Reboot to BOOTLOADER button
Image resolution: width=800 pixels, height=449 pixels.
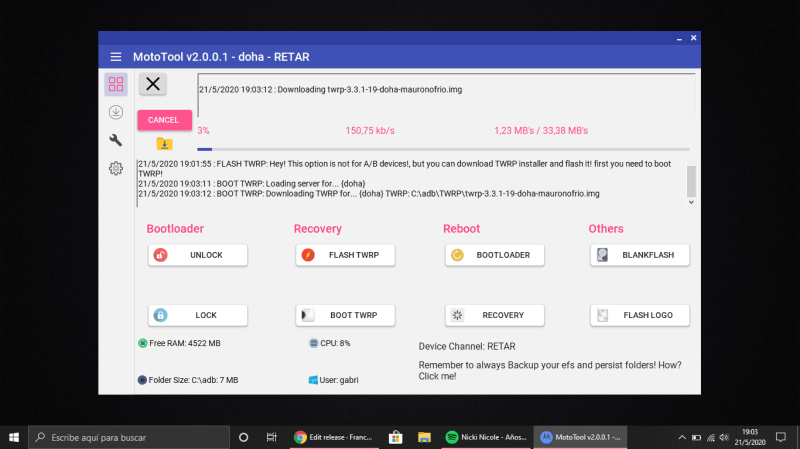[495, 255]
